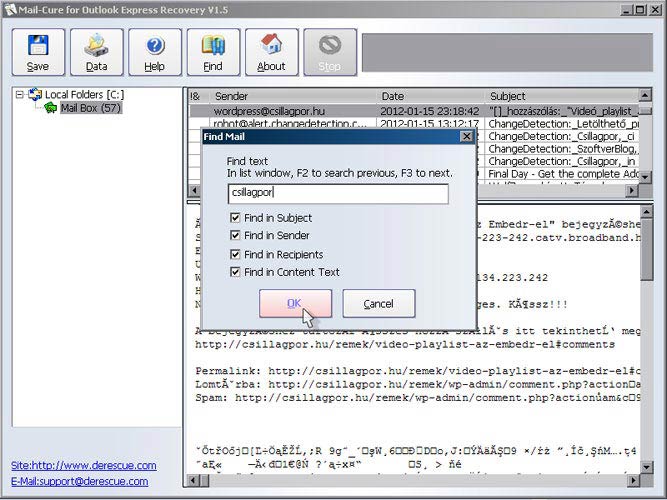Click the greyed Stop toolbar button
Screen dimensions: 667x500
(x=330, y=52)
